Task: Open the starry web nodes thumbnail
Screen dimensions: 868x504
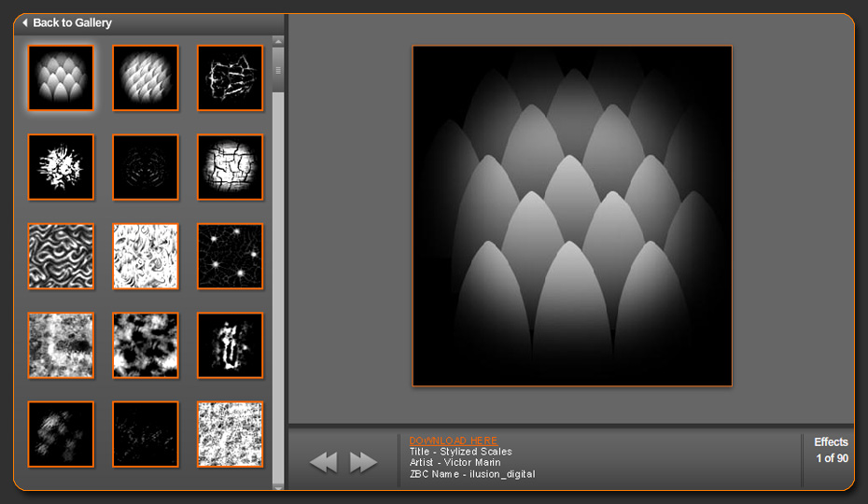Action: (231, 257)
